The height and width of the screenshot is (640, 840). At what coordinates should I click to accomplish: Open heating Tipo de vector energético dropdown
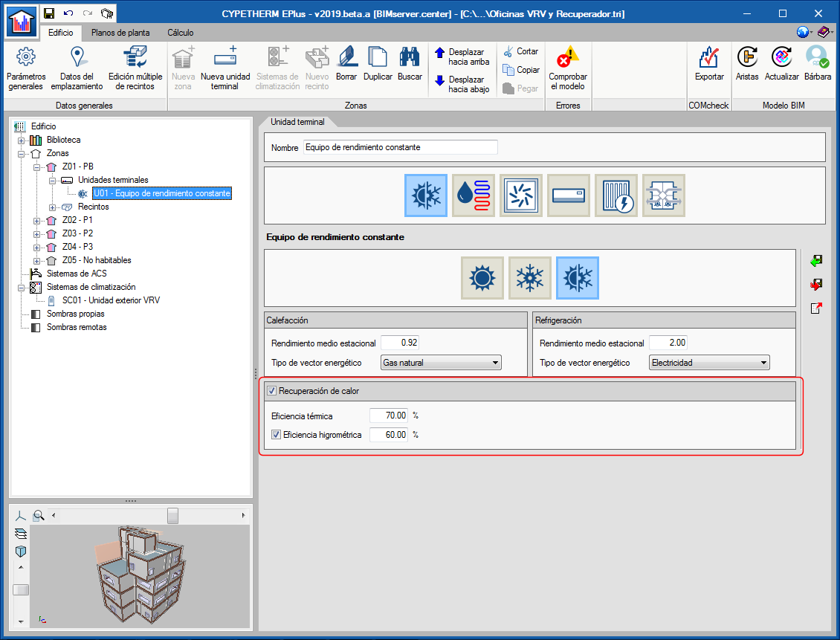click(x=441, y=363)
